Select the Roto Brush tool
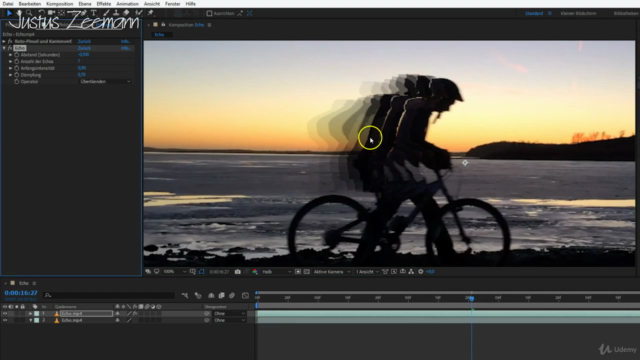640x360 pixels. point(139,13)
